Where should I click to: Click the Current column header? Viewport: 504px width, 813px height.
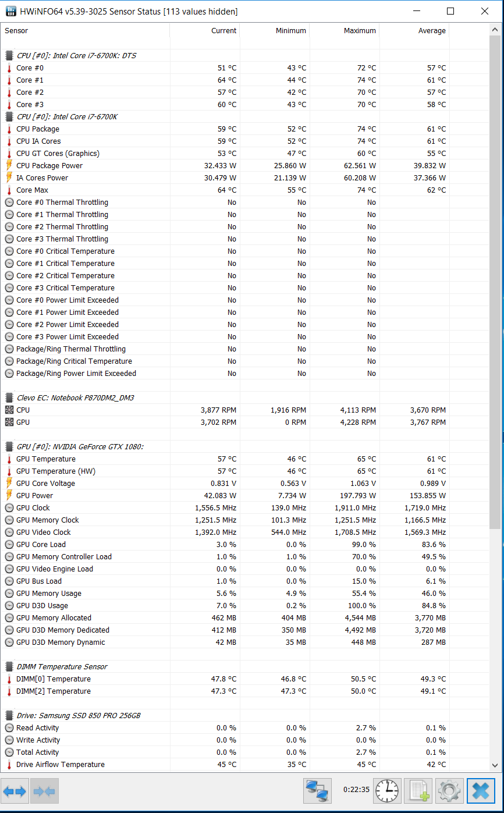click(205, 31)
